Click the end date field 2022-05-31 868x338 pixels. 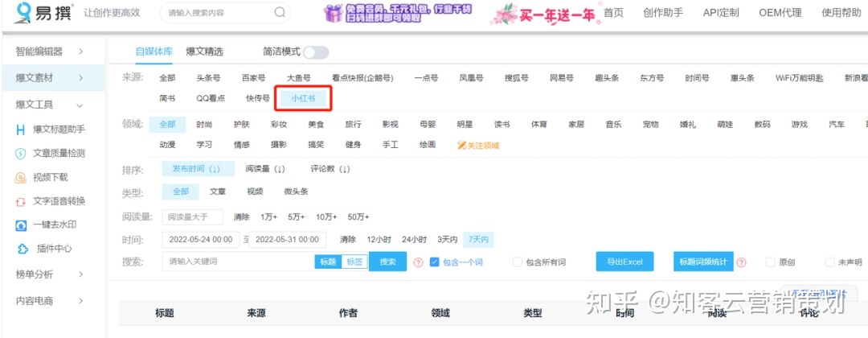click(x=287, y=240)
